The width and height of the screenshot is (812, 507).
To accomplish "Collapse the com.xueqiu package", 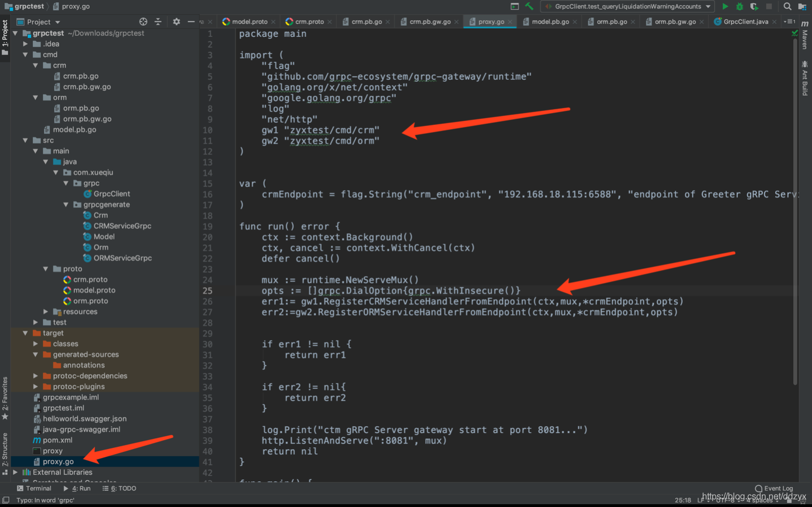I will click(x=56, y=173).
